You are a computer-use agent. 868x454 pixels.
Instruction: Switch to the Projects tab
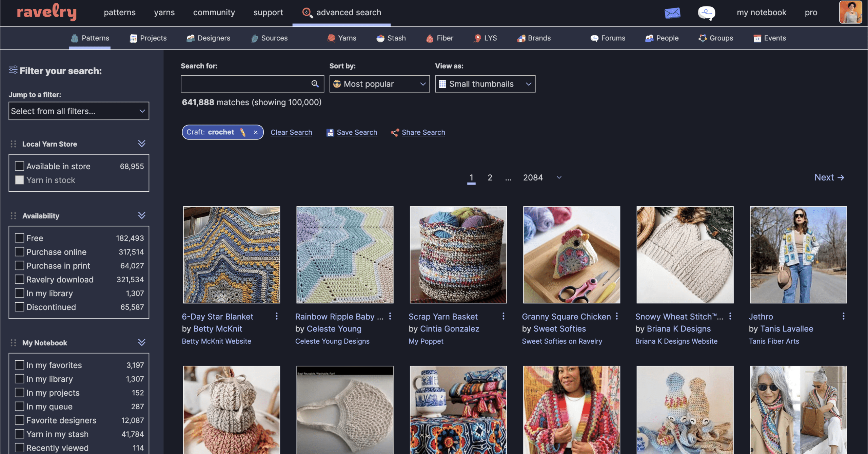[148, 38]
